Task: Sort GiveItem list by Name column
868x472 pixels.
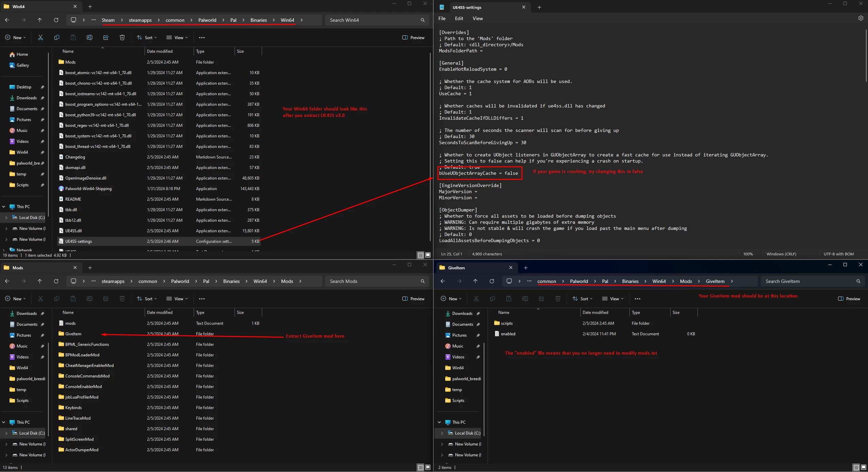Action: click(x=538, y=313)
